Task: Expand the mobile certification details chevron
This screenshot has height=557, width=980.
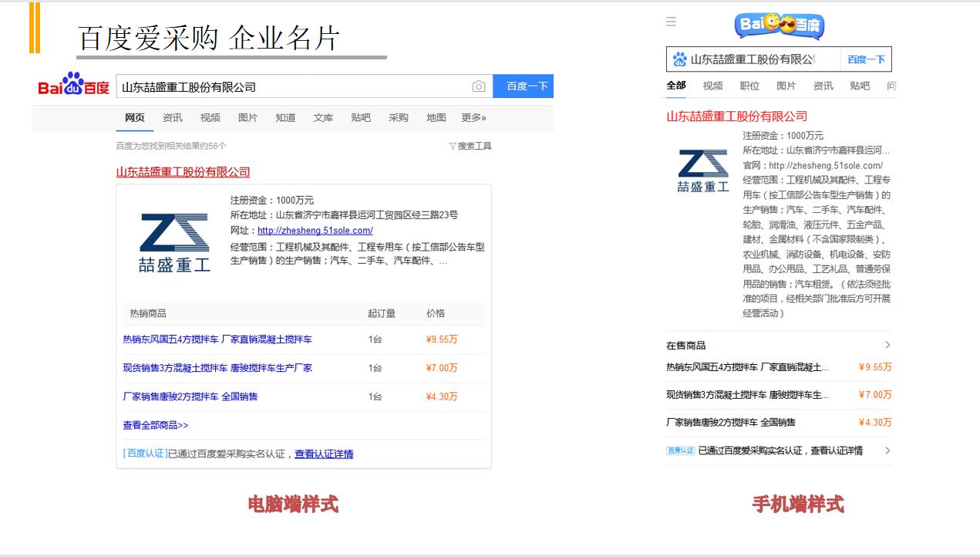Action: 887,451
